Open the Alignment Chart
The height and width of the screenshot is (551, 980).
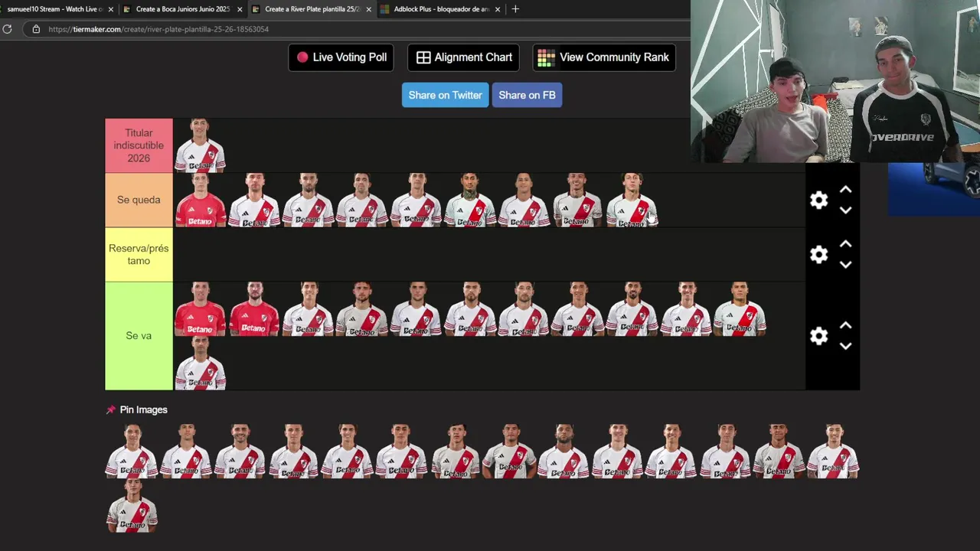(464, 57)
